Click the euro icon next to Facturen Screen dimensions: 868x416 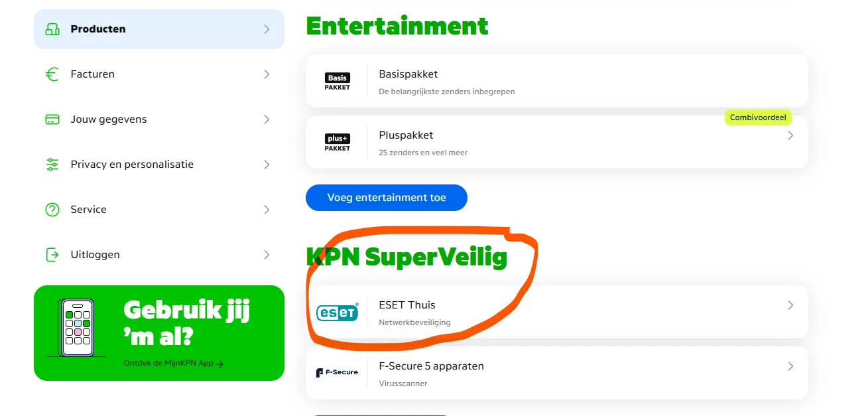click(52, 74)
